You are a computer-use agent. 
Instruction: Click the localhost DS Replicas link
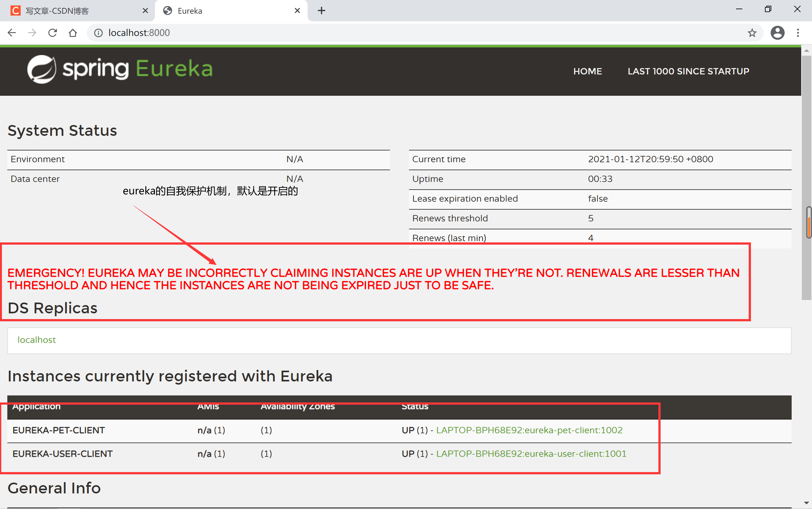point(37,340)
